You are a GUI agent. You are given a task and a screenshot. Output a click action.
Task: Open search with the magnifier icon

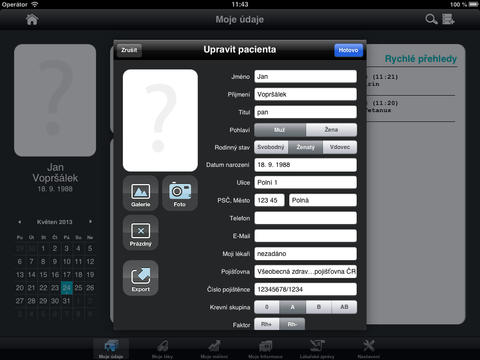tap(431, 19)
